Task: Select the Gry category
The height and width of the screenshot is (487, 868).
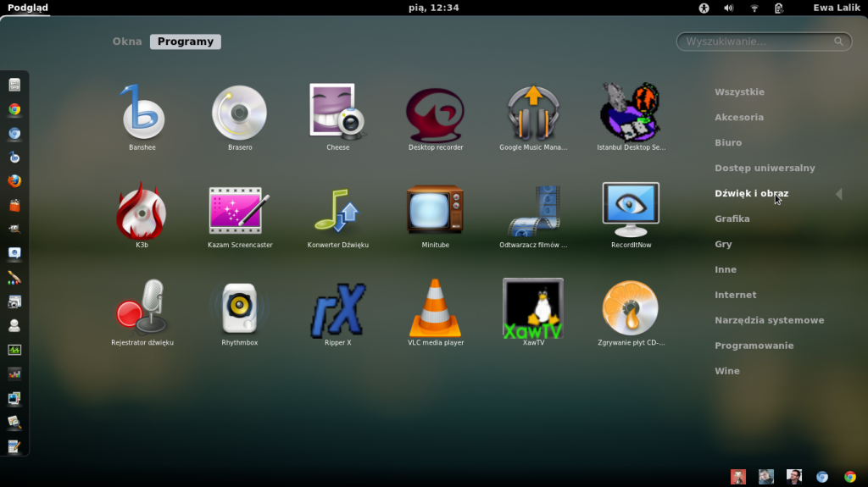Action: [723, 244]
